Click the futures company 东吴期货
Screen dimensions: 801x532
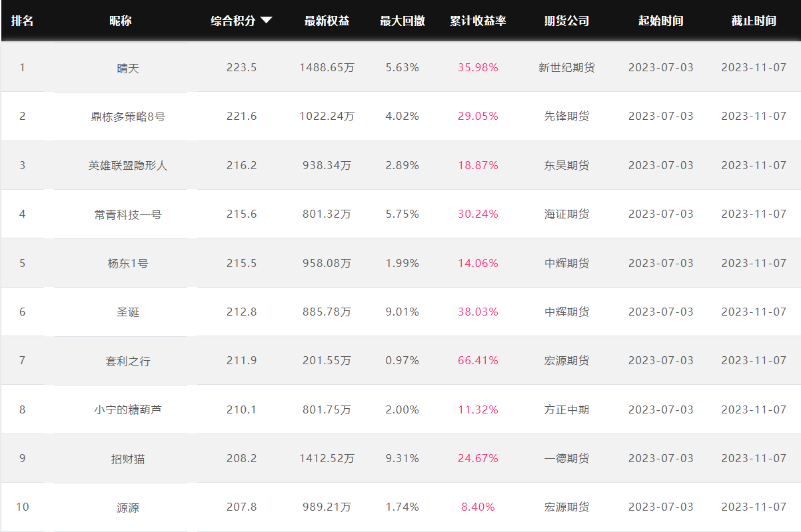567,165
